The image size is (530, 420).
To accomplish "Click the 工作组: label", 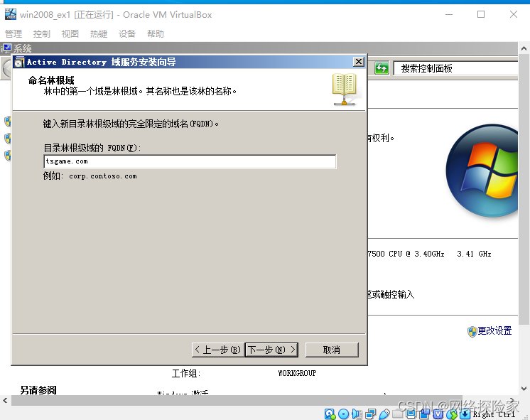I will (x=186, y=373).
